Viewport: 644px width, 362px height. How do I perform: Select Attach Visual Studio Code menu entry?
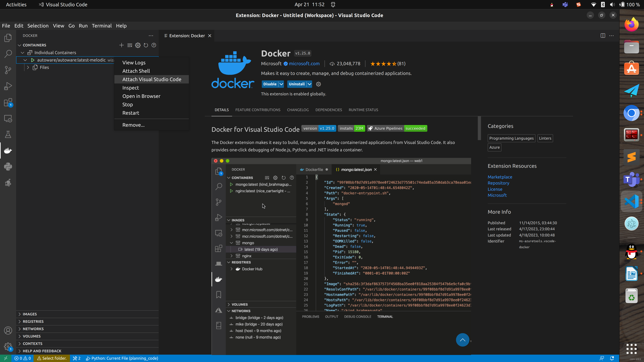tap(151, 79)
